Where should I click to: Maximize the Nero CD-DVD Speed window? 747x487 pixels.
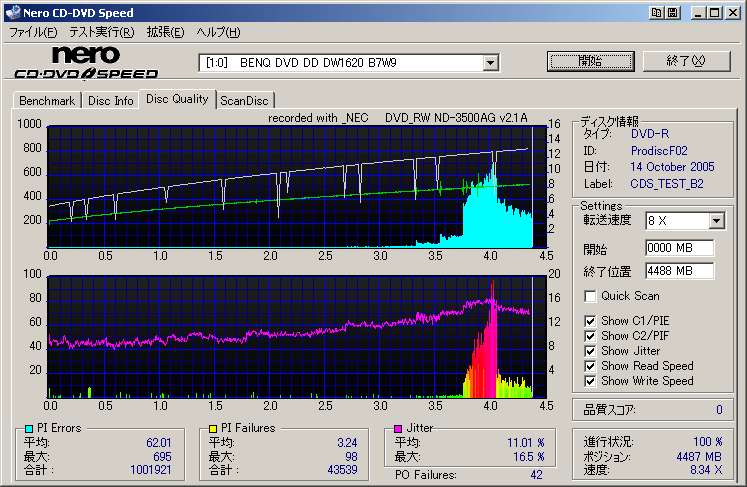pos(715,13)
